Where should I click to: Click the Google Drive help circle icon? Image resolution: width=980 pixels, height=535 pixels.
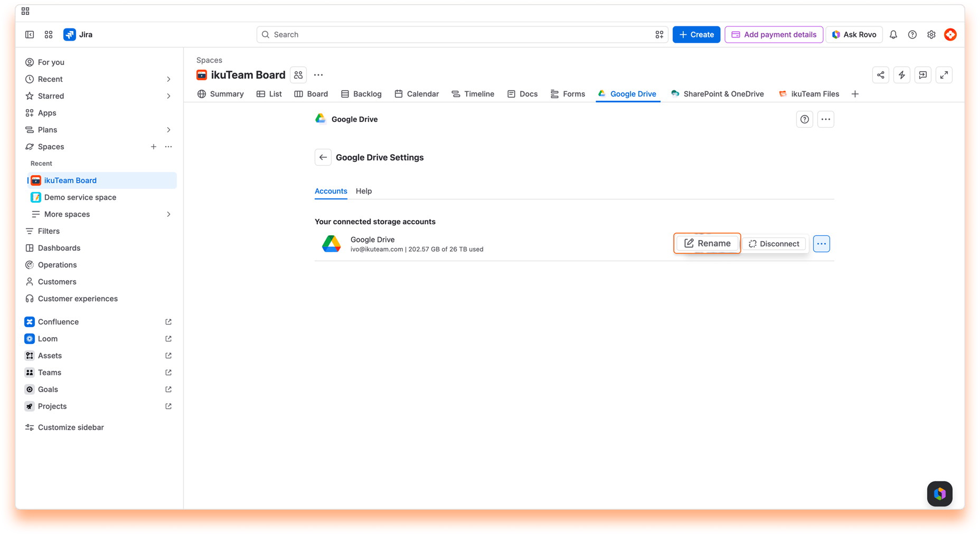805,119
